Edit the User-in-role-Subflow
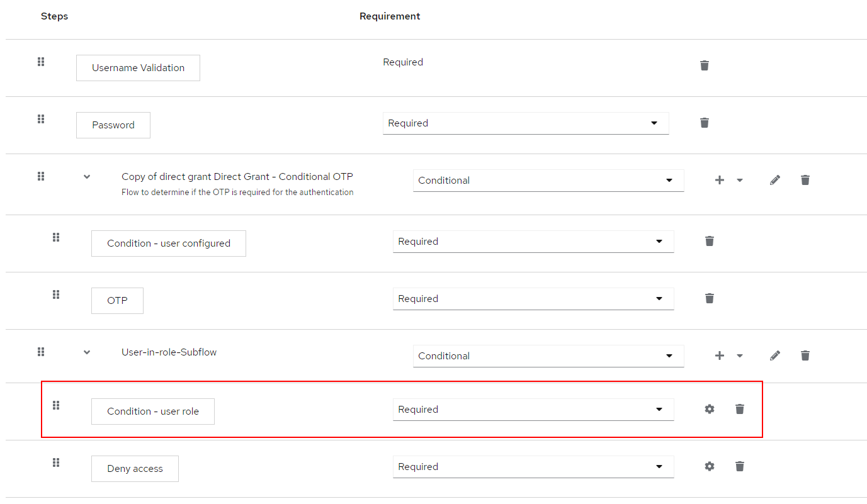The image size is (867, 504). (x=774, y=355)
